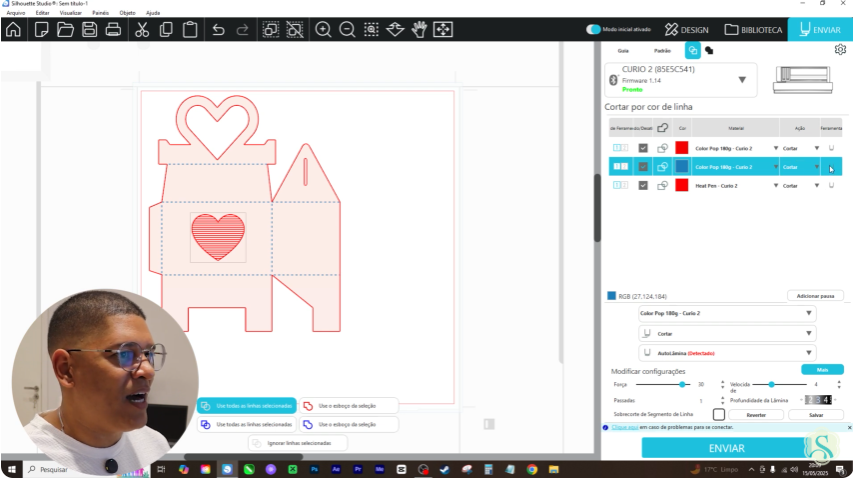Uncheck the Heat Pen row checkbox
Viewport: 853px width, 478px height.
click(x=643, y=185)
